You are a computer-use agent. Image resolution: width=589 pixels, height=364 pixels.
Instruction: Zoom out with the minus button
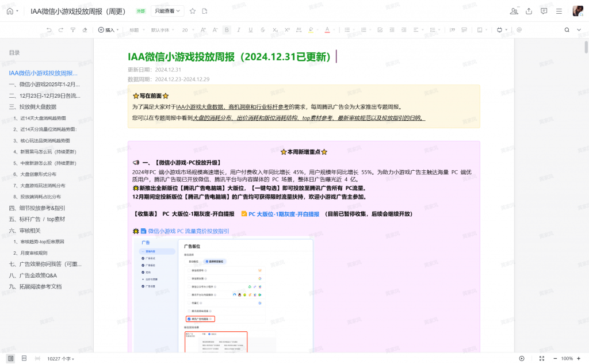tap(555, 359)
